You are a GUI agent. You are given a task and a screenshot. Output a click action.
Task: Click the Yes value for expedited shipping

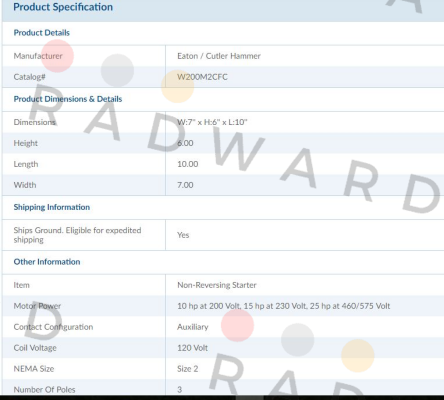point(183,235)
